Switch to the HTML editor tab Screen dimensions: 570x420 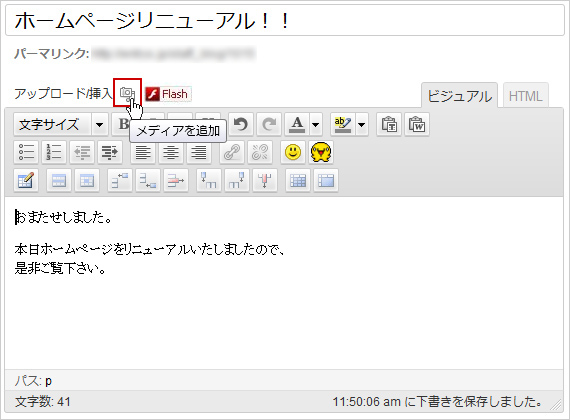pyautogui.click(x=525, y=96)
